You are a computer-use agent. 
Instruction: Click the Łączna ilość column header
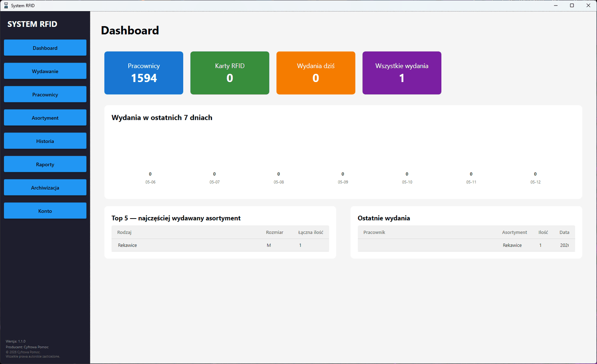coord(311,232)
